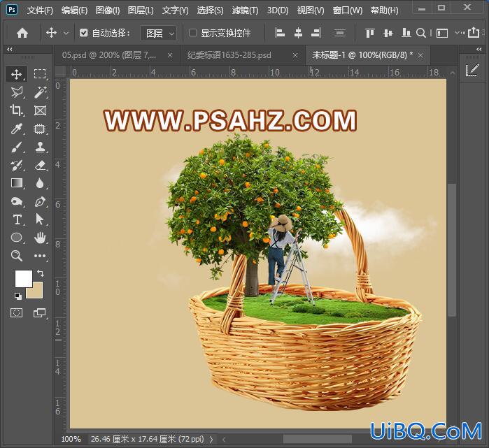Select the Gradient tool
Screen dimensions: 489x448
pyautogui.click(x=16, y=183)
